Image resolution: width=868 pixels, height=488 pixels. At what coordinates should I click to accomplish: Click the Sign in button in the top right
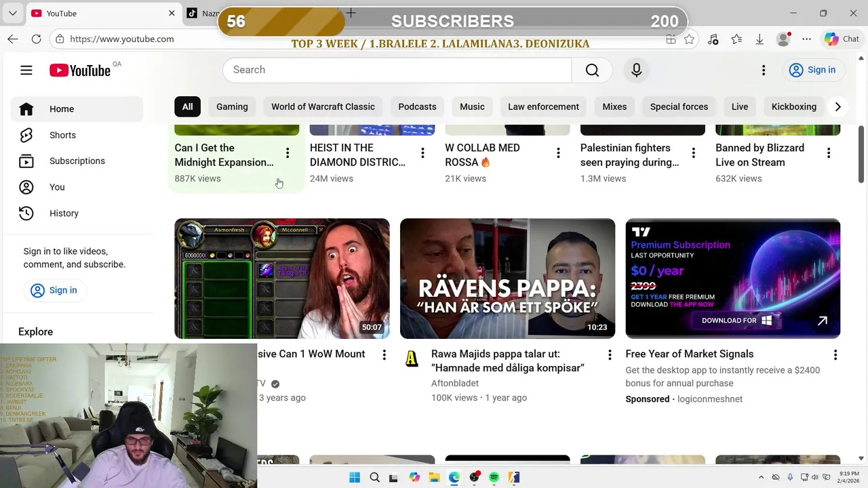tap(812, 70)
